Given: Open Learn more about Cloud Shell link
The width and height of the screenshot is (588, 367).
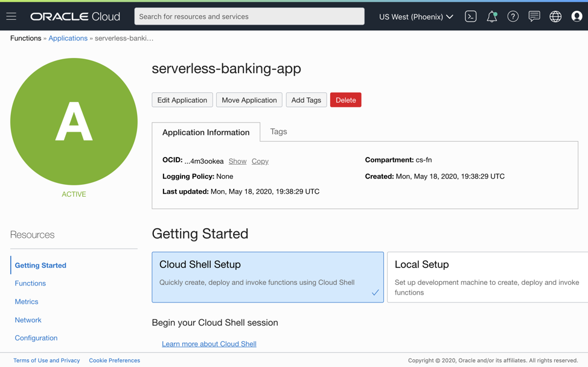Looking at the screenshot, I should [x=209, y=343].
